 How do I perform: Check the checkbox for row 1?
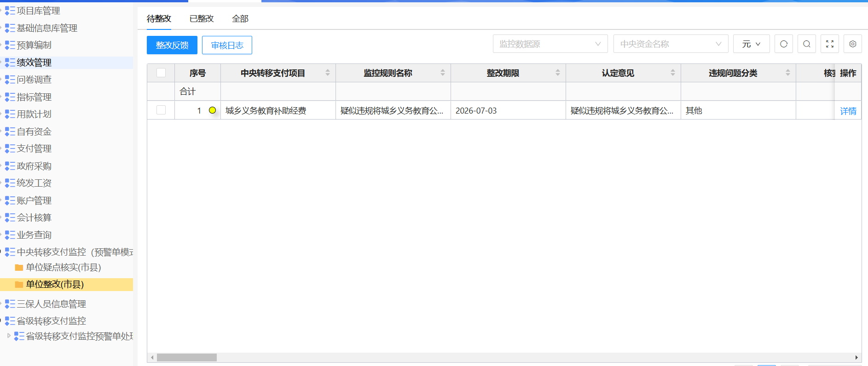161,110
